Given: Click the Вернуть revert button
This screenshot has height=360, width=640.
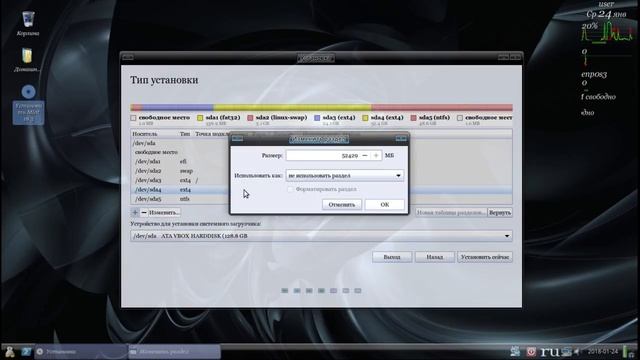Looking at the screenshot, I should [x=500, y=212].
